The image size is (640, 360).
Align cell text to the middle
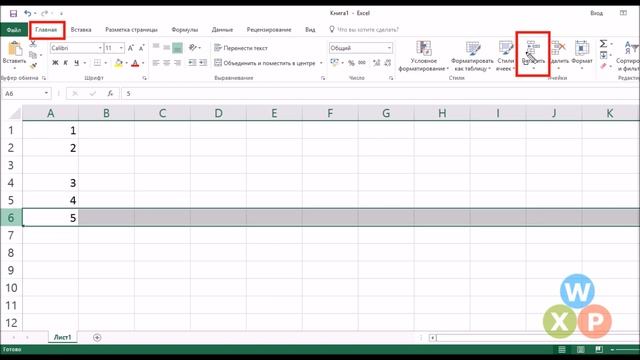pos(167,47)
